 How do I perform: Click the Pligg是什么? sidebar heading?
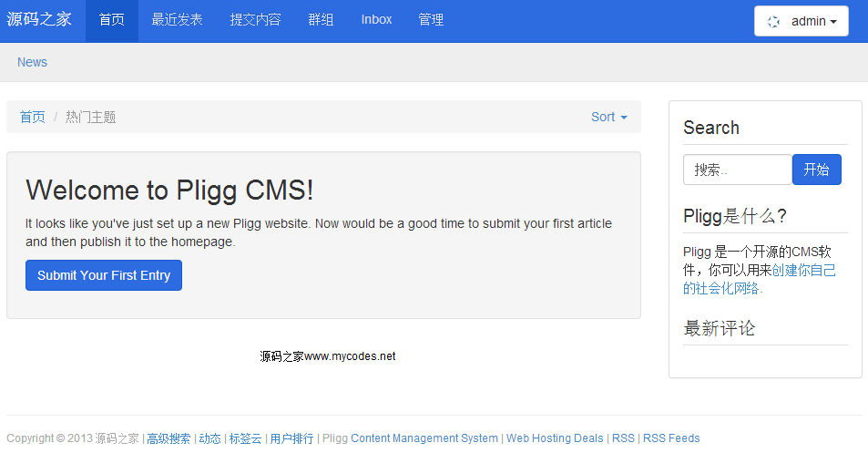(x=735, y=216)
